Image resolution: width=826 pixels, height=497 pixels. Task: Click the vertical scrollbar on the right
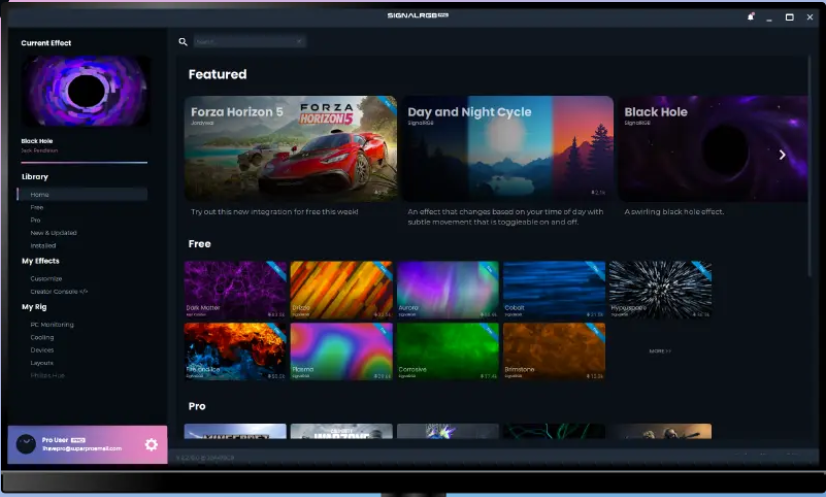click(x=810, y=166)
